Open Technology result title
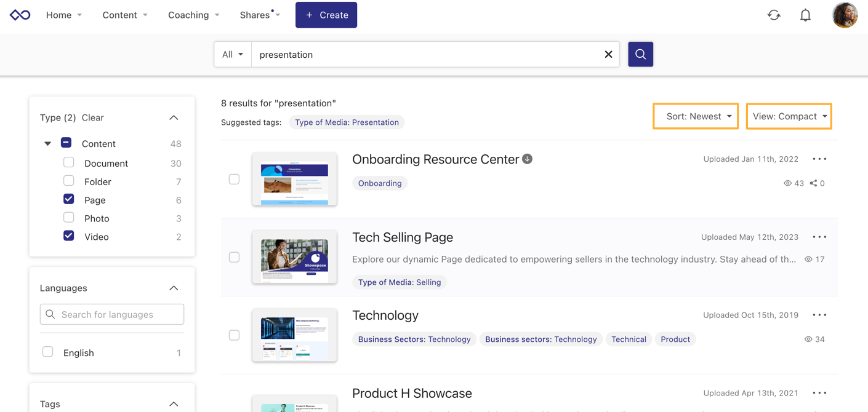 385,315
